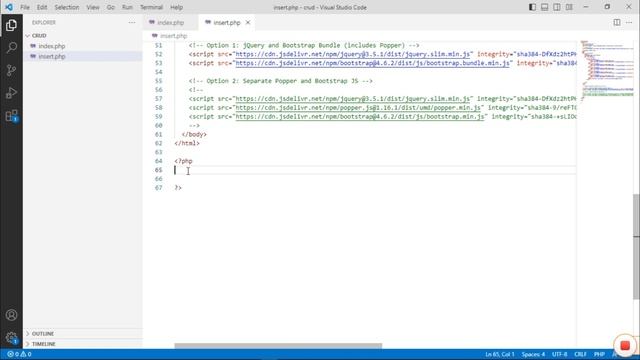This screenshot has width=640, height=360.
Task: Open jquery.slim.min.js link on line 57
Action: (353, 98)
